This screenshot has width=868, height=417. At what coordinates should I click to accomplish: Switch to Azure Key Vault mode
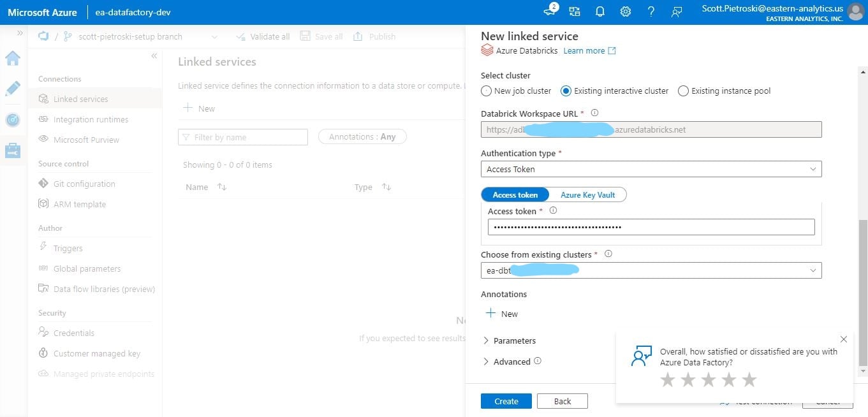tap(588, 194)
